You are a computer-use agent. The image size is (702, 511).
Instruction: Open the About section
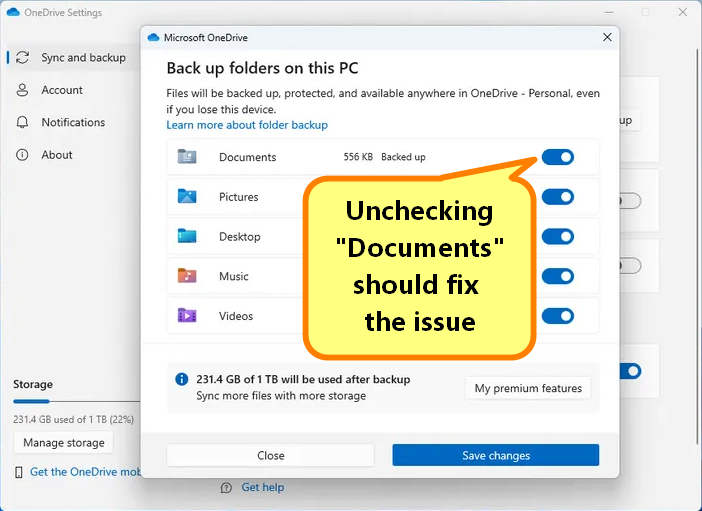point(56,155)
